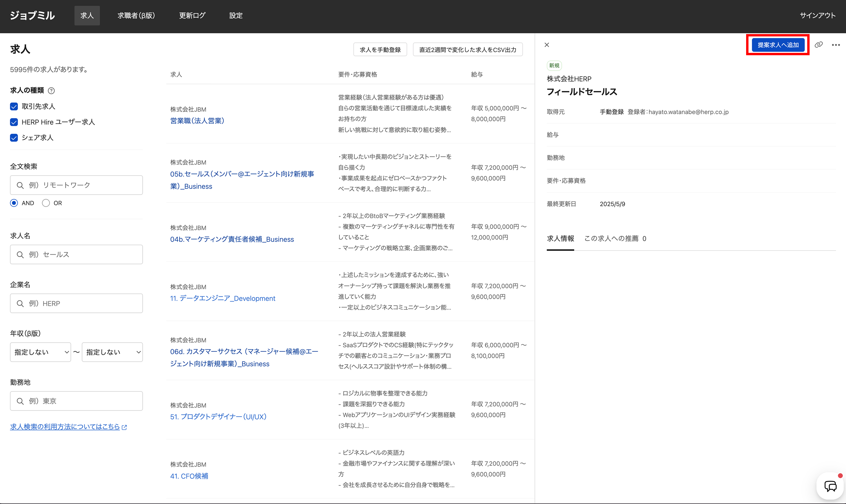Close the job detail panel

click(547, 45)
